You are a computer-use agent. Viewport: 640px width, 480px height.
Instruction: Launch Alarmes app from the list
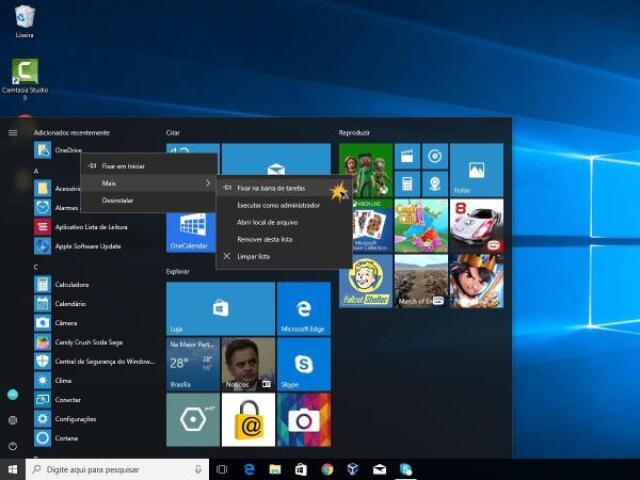[x=56, y=208]
